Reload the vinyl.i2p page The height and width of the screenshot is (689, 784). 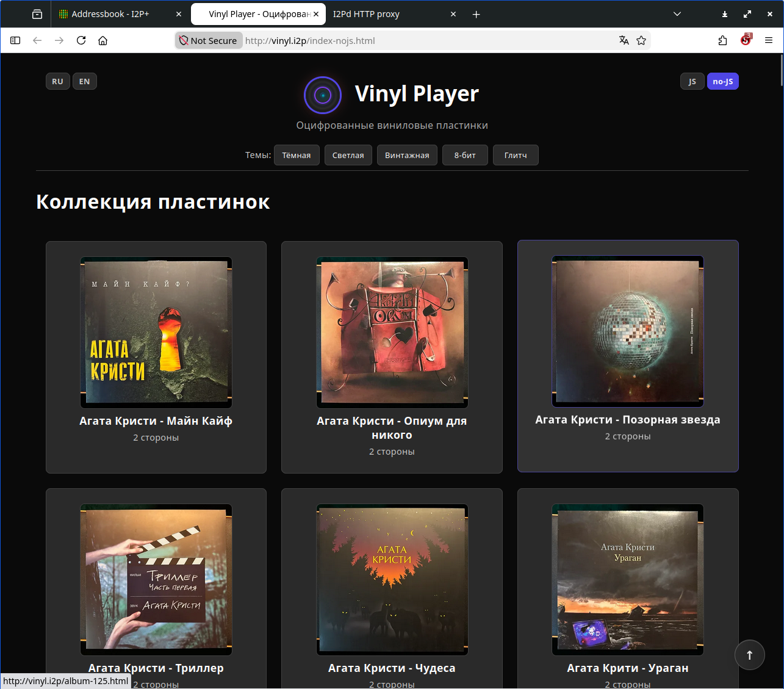81,40
